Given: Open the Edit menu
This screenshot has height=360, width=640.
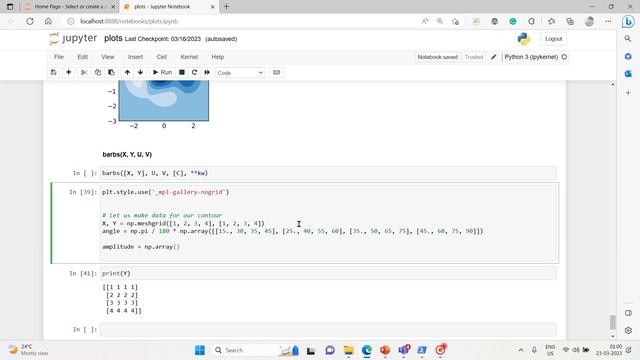Looking at the screenshot, I should tap(82, 57).
